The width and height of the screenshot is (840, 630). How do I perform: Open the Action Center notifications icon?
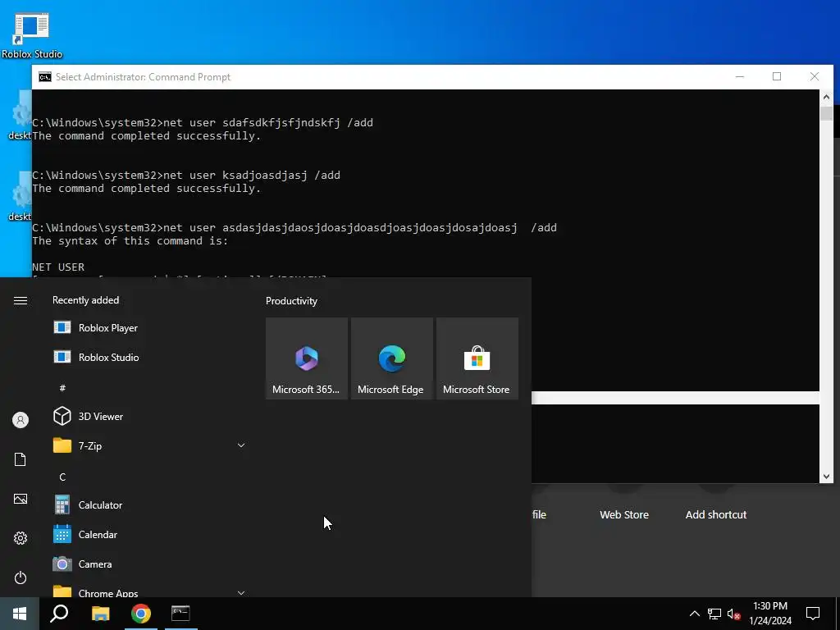pos(813,614)
